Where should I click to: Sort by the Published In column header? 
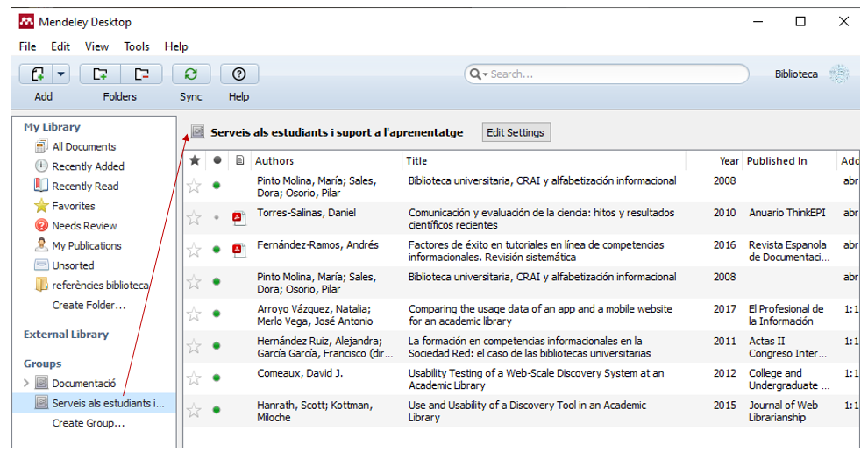[x=777, y=161]
